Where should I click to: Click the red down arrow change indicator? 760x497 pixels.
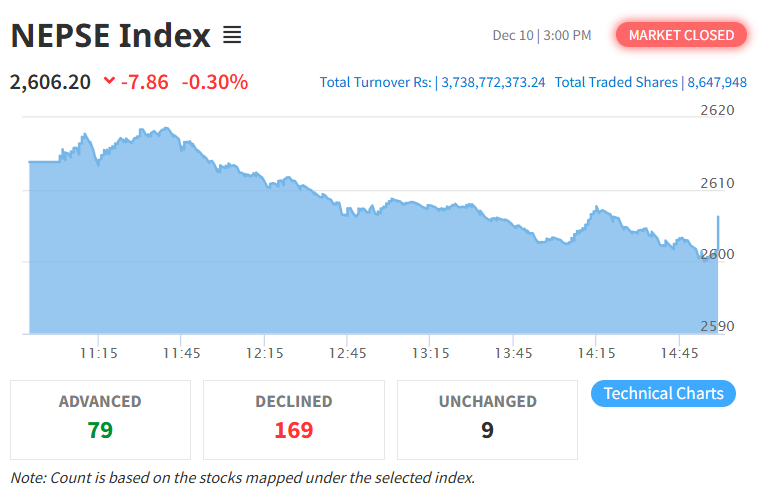pyautogui.click(x=109, y=82)
